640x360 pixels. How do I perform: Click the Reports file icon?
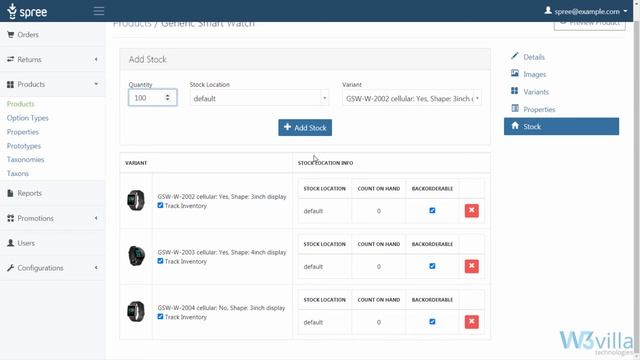pos(11,193)
